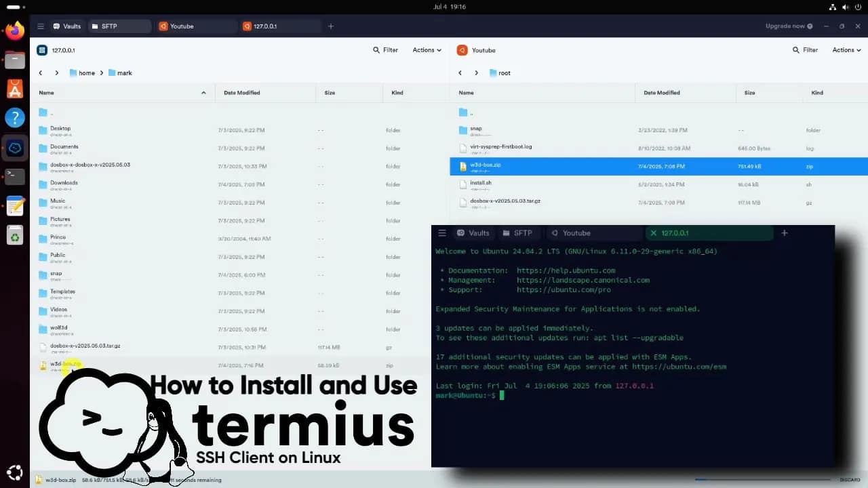
Task: Click the 127.0.0.1 host icon above the breadcrumb
Action: pyautogui.click(x=42, y=49)
